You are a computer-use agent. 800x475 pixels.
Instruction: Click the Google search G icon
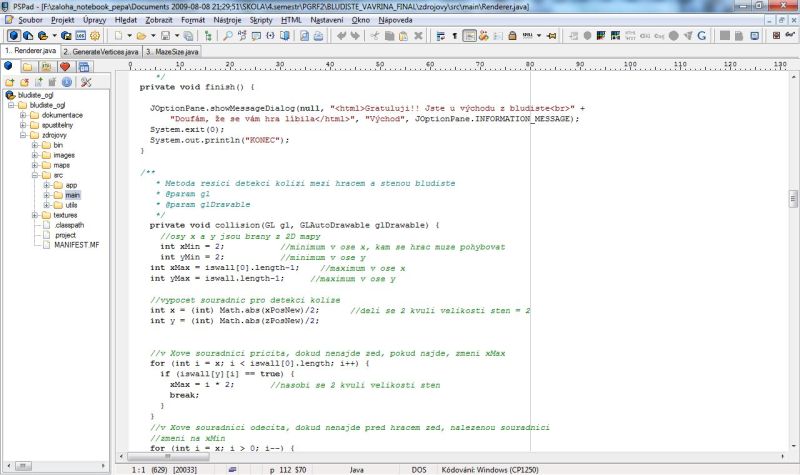point(702,36)
